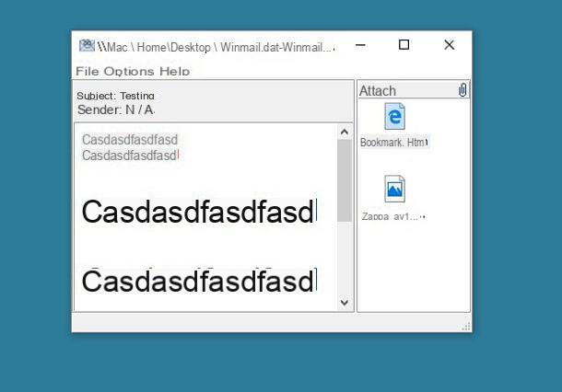Image resolution: width=562 pixels, height=392 pixels.
Task: Close the Winmail window
Action: click(x=449, y=45)
